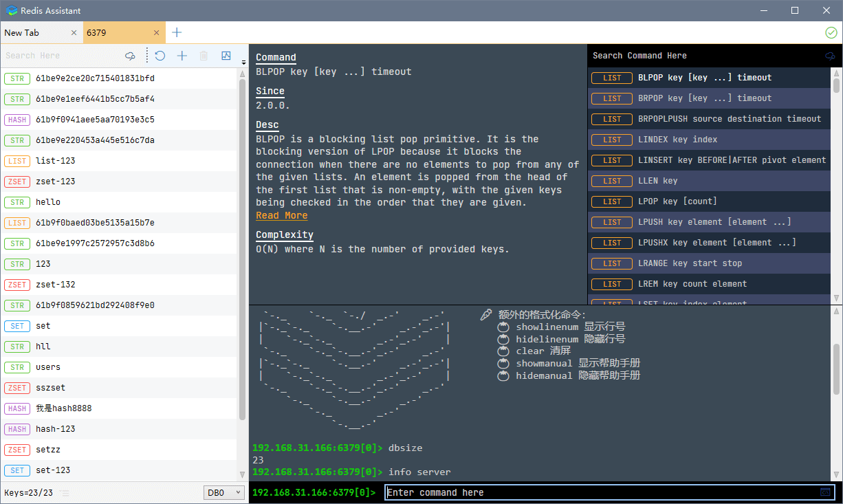The height and width of the screenshot is (504, 843).
Task: Open the Read More link
Action: [282, 215]
